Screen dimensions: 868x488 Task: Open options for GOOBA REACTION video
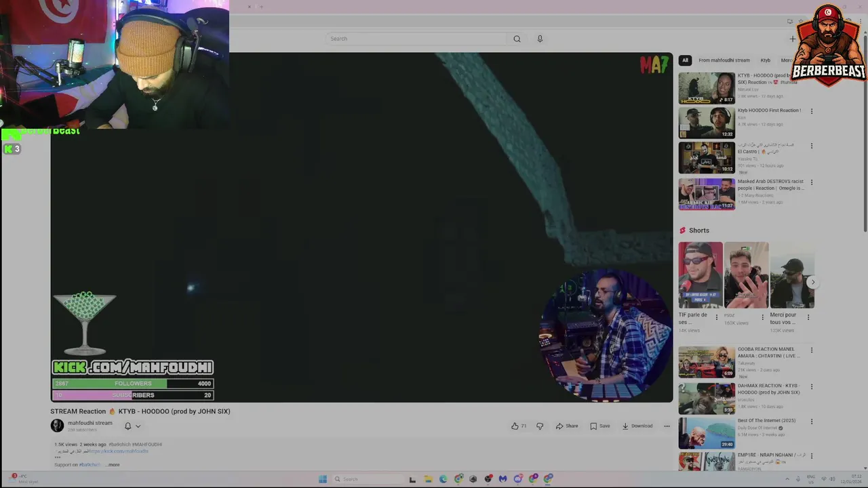click(812, 350)
